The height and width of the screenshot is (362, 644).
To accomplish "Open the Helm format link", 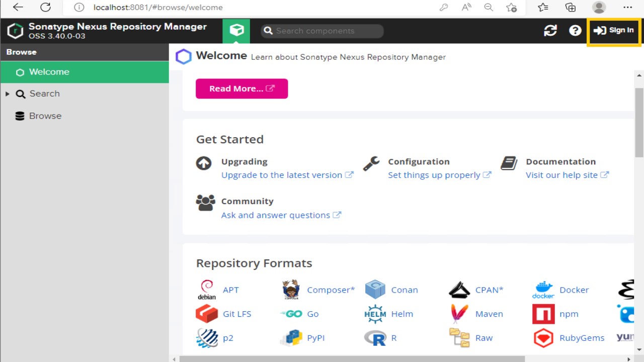I will point(402,314).
